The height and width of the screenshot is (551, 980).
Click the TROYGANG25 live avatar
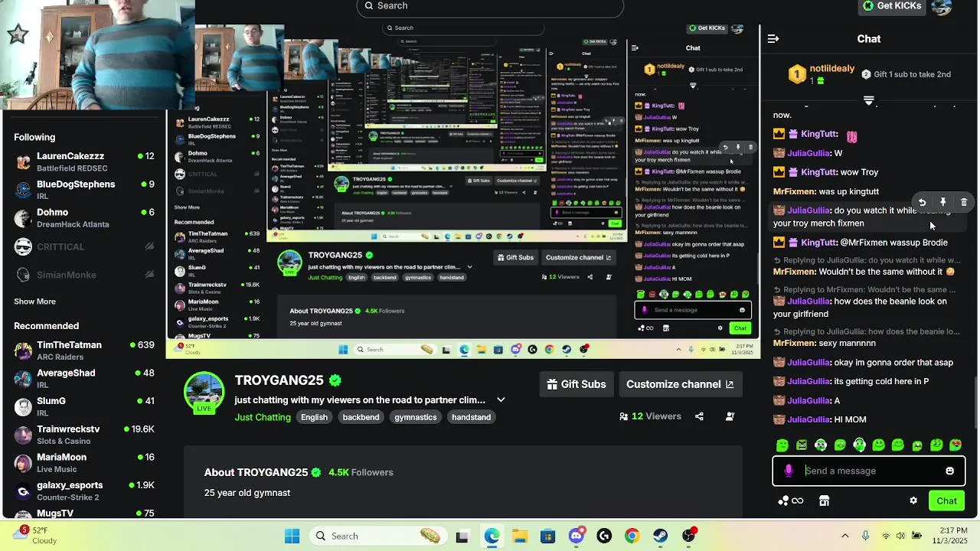pos(204,392)
